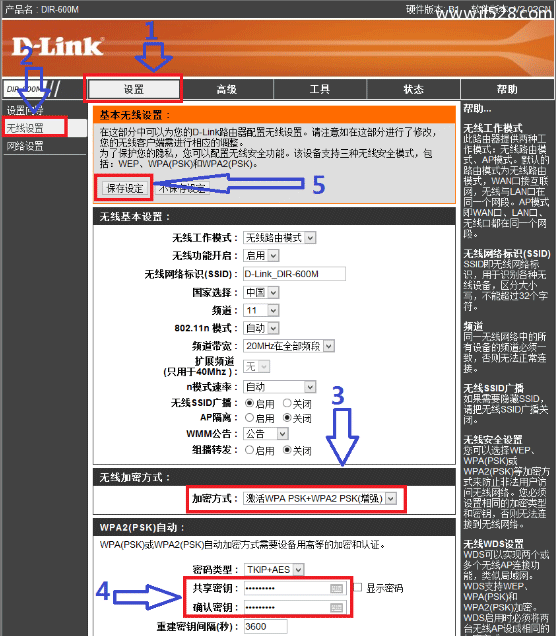Click the 无线WDS设置 help heading
556x636 pixels.
494,544
